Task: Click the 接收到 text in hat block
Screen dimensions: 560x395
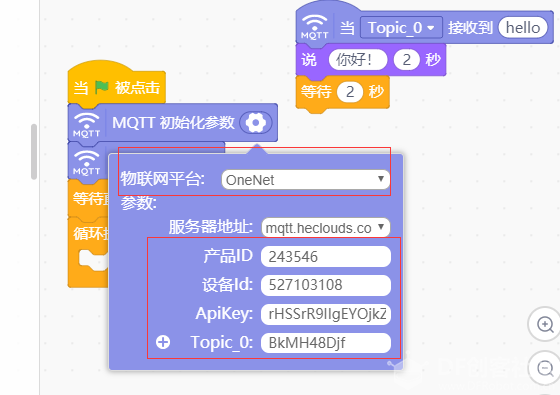Action: 470,28
